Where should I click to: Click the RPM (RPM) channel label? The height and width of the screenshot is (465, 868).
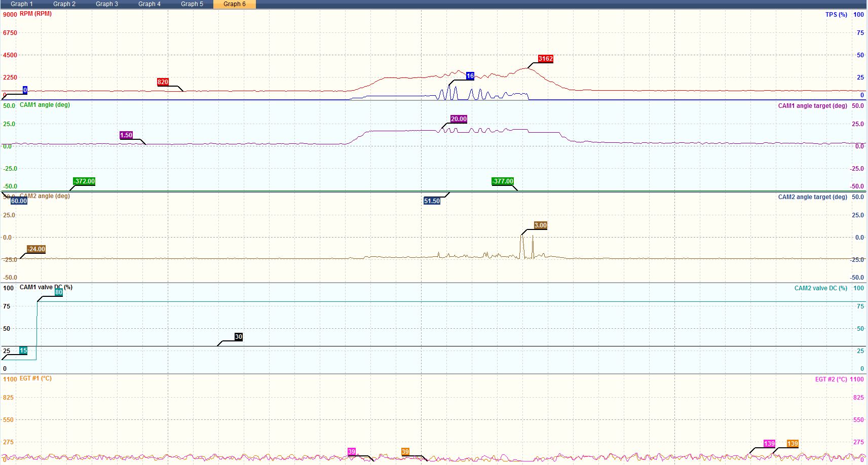point(35,14)
